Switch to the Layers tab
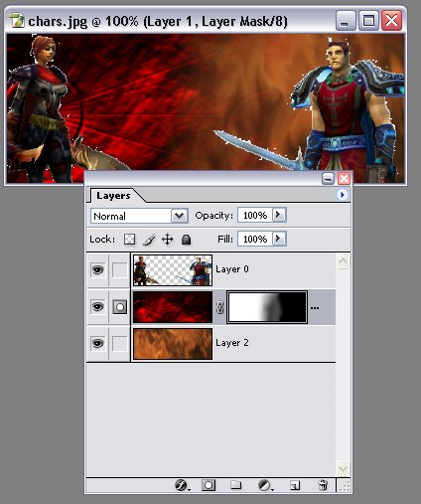The width and height of the screenshot is (421, 504). click(x=113, y=196)
